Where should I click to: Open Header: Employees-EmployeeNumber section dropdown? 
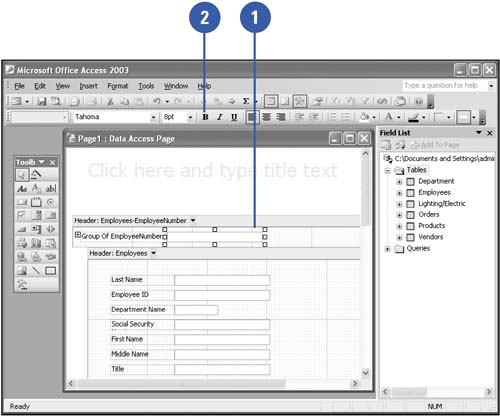193,220
